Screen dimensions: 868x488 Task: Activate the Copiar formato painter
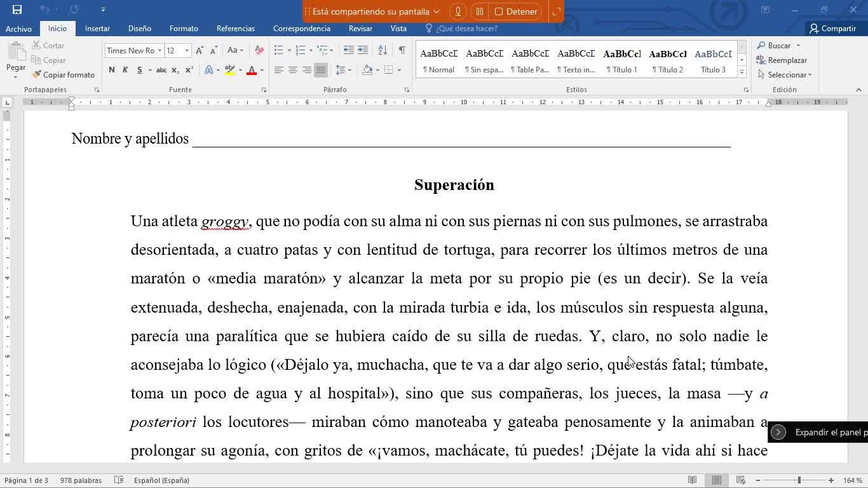[x=64, y=75]
